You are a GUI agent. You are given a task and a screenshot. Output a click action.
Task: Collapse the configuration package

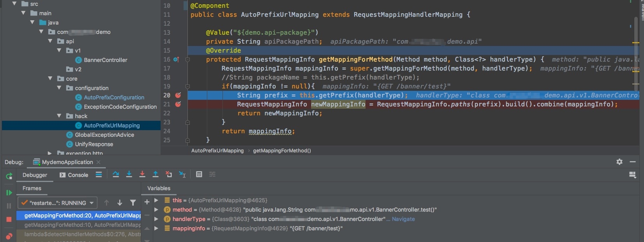[x=59, y=88]
